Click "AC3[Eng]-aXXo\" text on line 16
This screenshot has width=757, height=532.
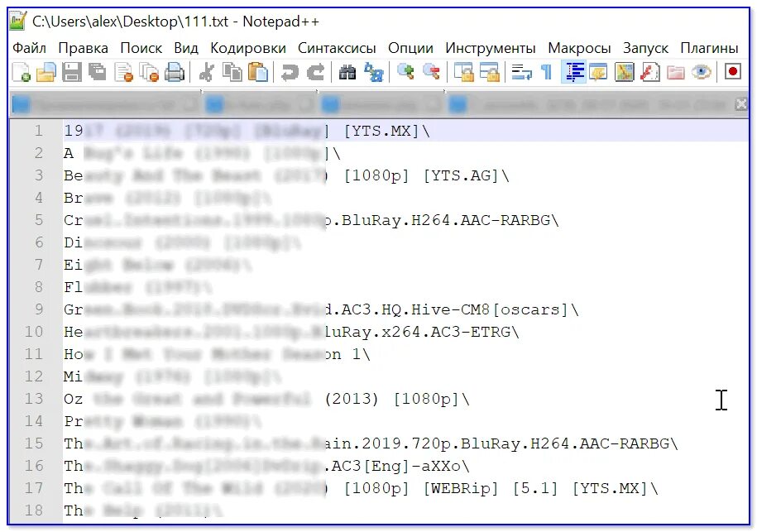[400, 466]
